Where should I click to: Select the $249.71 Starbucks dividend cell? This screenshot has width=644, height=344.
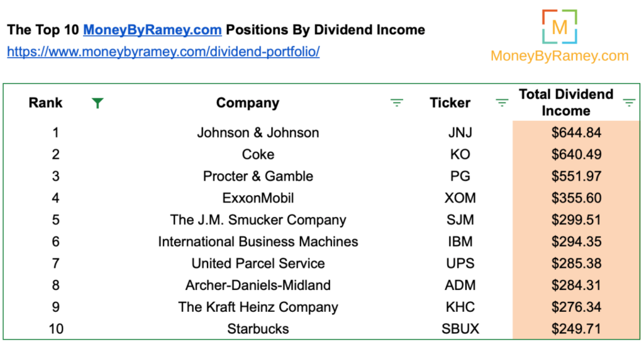pyautogui.click(x=576, y=329)
